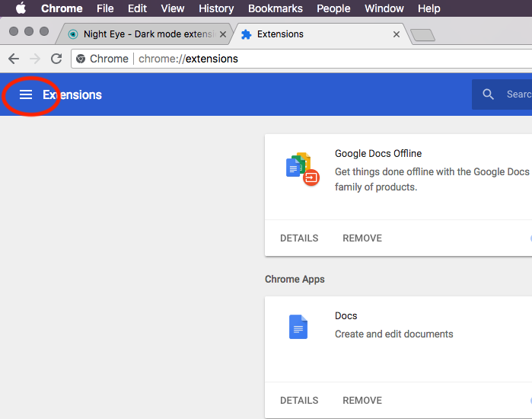Go back with the browser back arrow

14,59
